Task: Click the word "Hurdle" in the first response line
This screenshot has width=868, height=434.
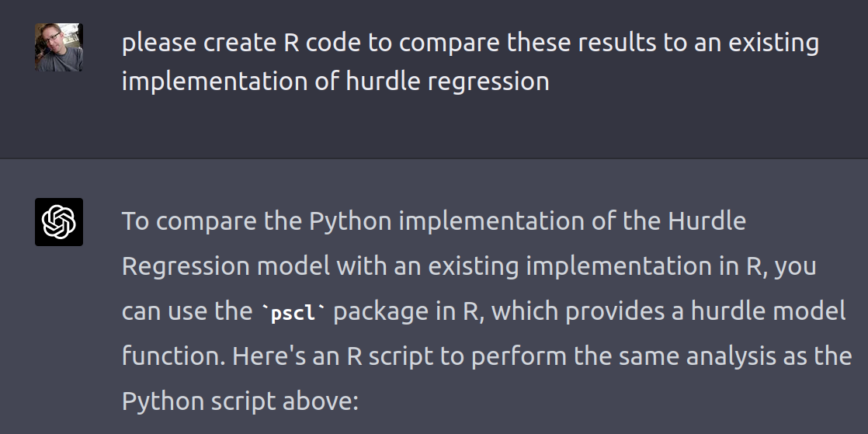Action: tap(707, 221)
